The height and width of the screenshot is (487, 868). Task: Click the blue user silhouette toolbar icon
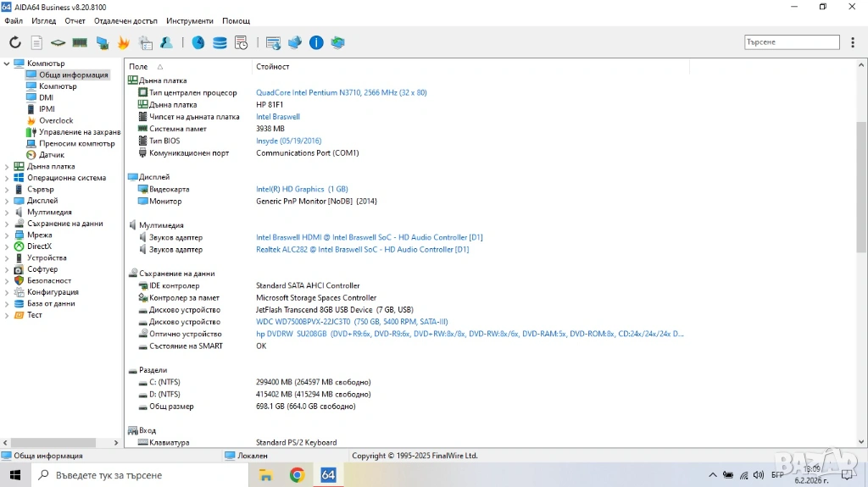click(x=167, y=42)
